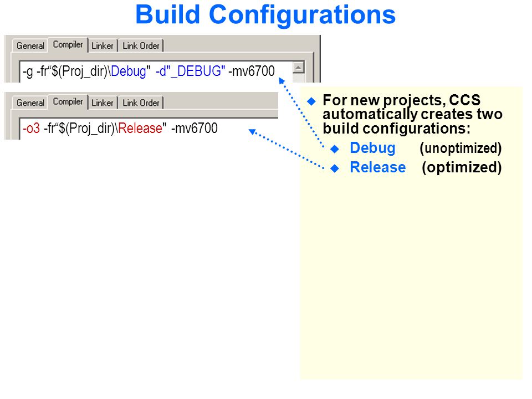Click the blue Debug bullet text

[x=372, y=149]
